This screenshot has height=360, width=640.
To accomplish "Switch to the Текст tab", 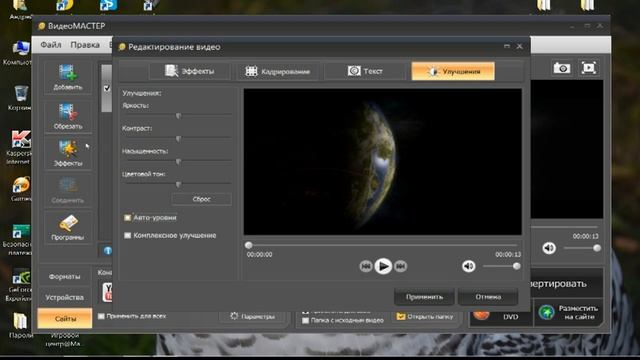I will 365,71.
